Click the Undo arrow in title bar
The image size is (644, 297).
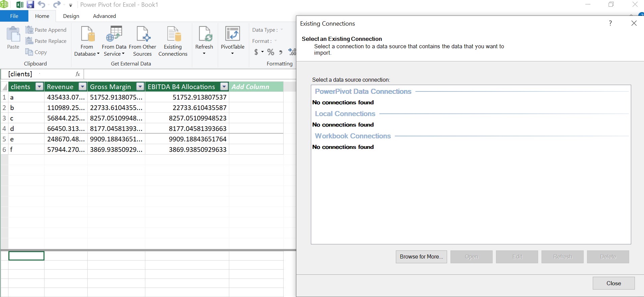pos(41,4)
